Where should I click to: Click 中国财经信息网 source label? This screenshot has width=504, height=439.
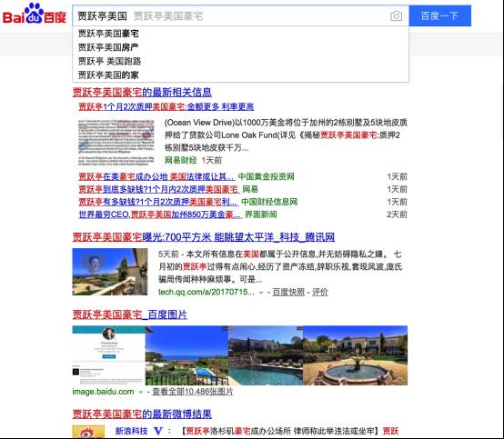pos(269,202)
